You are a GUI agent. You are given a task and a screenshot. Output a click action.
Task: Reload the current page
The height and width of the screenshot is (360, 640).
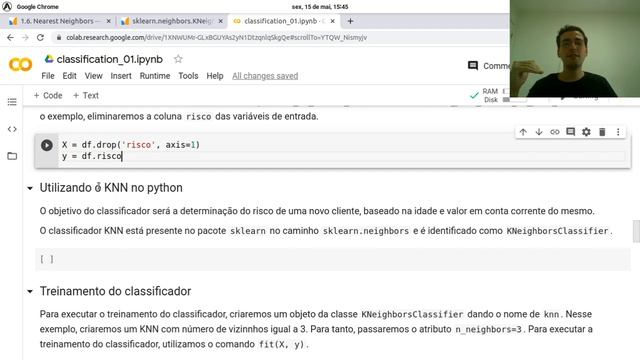(x=40, y=37)
